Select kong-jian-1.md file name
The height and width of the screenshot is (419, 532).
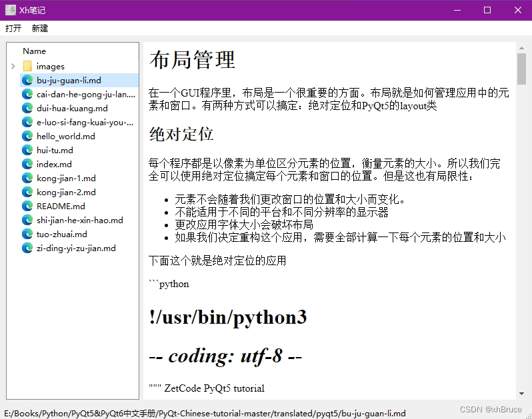[66, 178]
